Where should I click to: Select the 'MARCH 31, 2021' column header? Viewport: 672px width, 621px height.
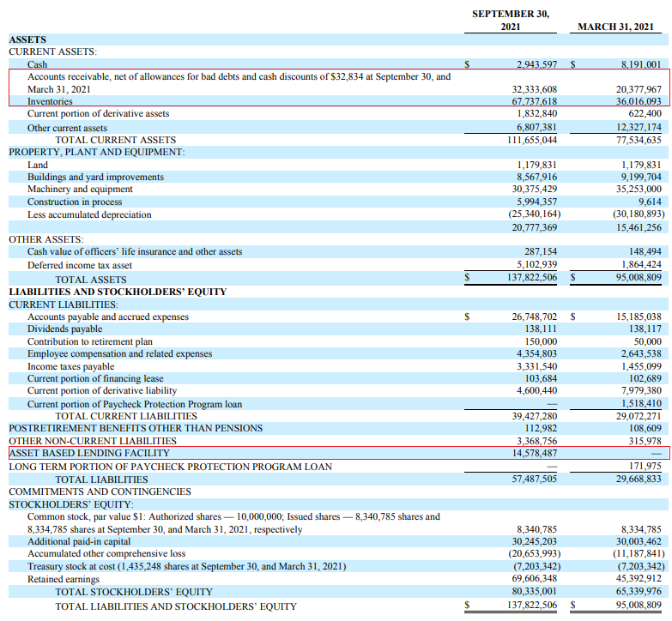click(615, 27)
